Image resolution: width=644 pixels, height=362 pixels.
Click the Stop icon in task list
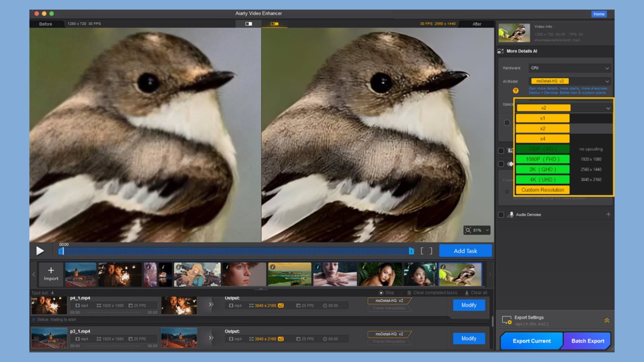(x=381, y=293)
